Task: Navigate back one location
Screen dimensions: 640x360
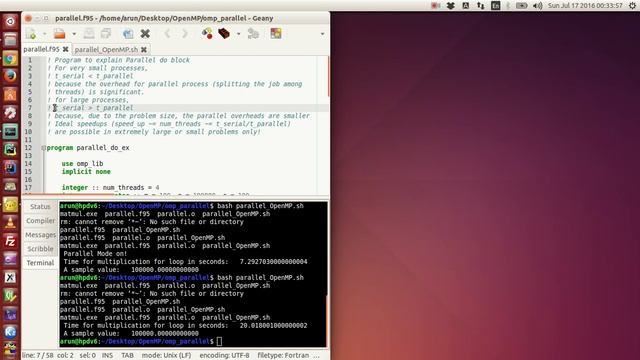Action: [167, 34]
